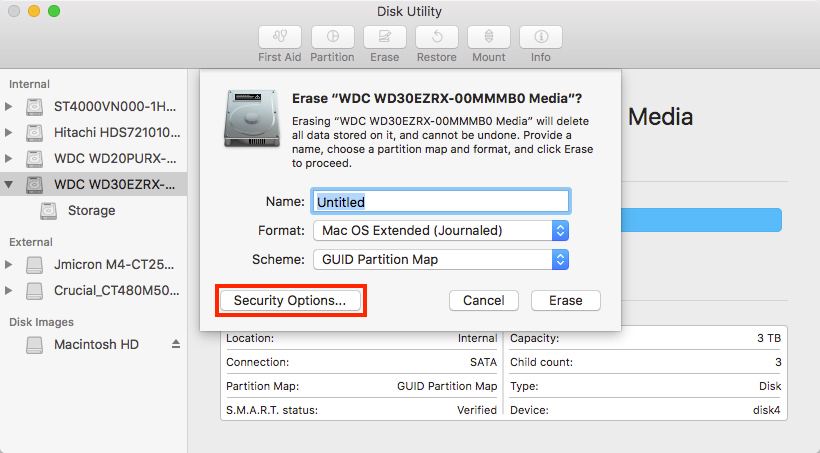820x453 pixels.
Task: Expand the ST4000VN000 disk tree
Action: coord(9,106)
